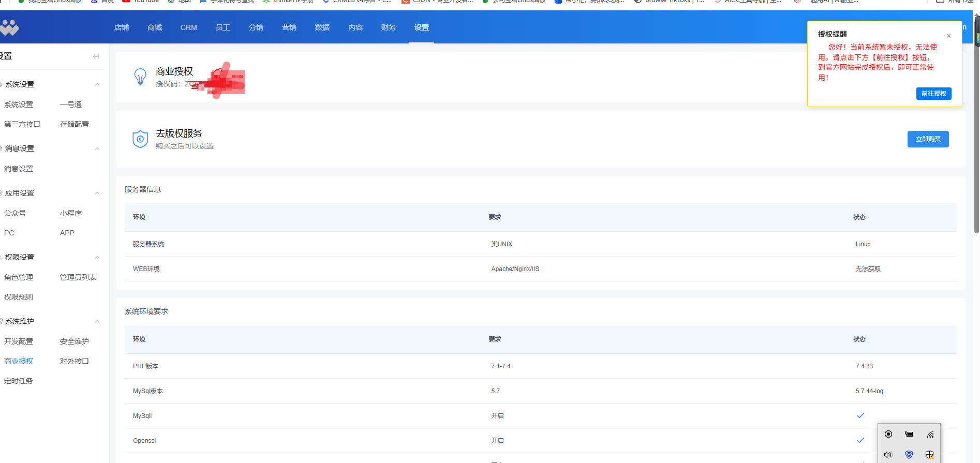The width and height of the screenshot is (980, 463).
Task: Select the APP sidebar link
Action: [x=67, y=233]
